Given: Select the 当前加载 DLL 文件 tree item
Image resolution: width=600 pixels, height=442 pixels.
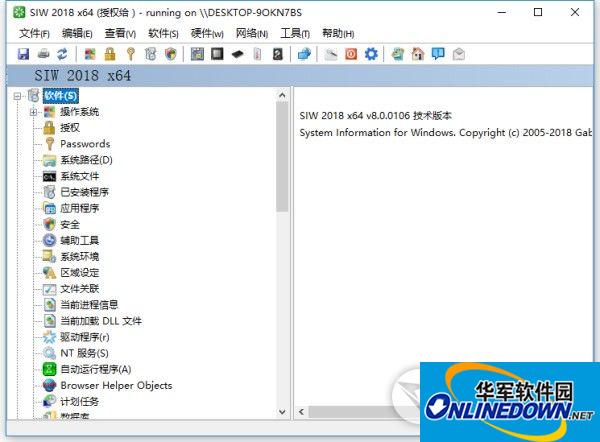Looking at the screenshot, I should tap(101, 321).
